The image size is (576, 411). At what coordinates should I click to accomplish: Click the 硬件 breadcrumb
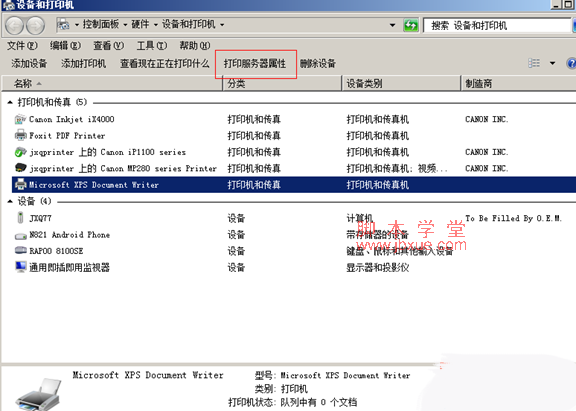140,25
